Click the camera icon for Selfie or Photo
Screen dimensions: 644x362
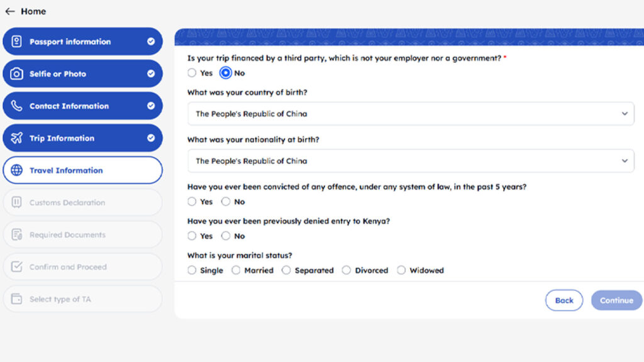click(16, 74)
